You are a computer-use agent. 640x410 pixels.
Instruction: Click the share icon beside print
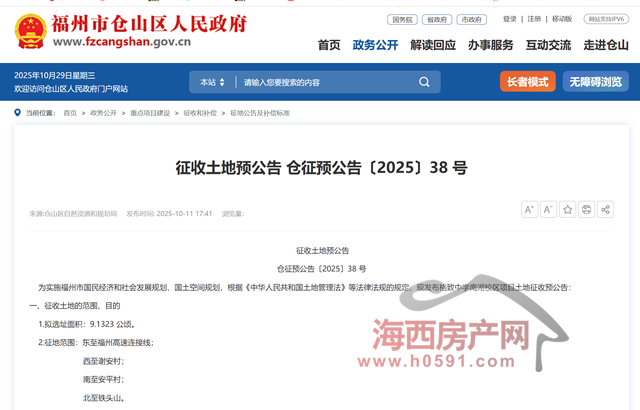point(606,209)
